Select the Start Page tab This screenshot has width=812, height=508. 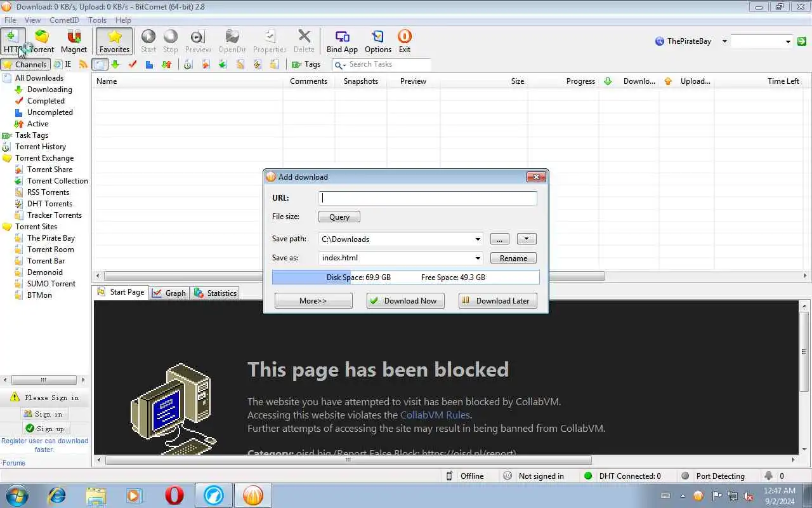pyautogui.click(x=121, y=292)
